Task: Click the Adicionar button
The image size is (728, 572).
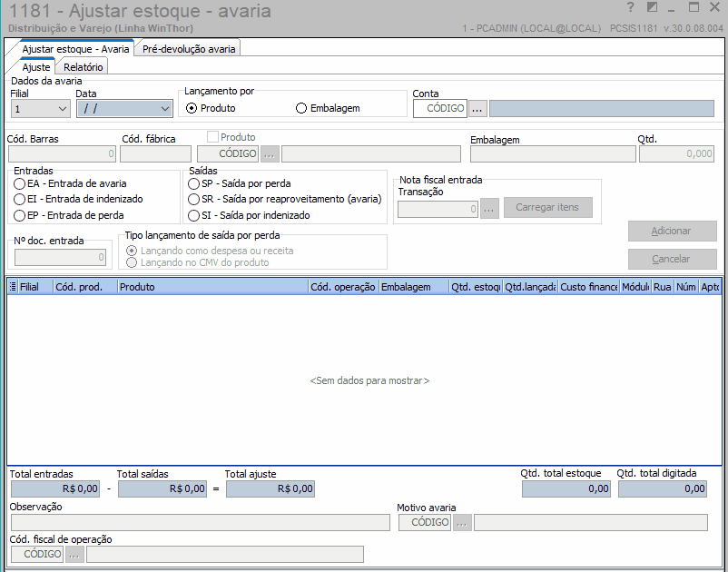Action: click(x=673, y=231)
